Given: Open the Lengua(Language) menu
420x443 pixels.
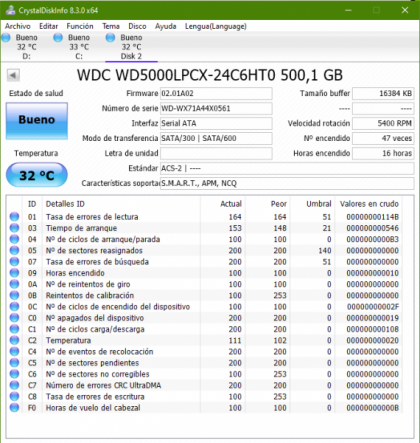Looking at the screenshot, I should click(216, 26).
